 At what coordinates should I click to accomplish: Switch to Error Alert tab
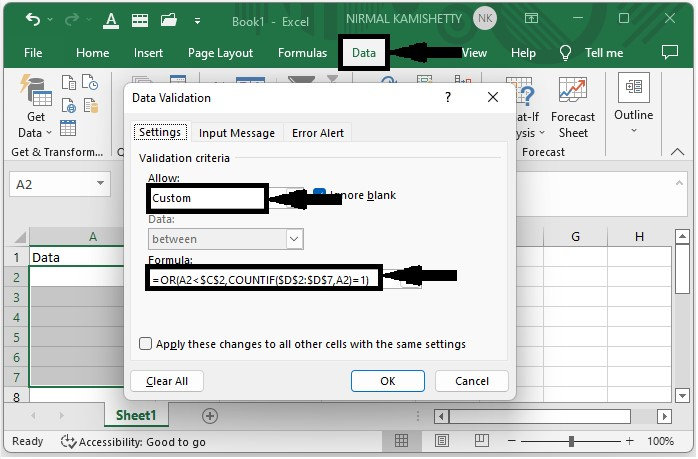(317, 133)
